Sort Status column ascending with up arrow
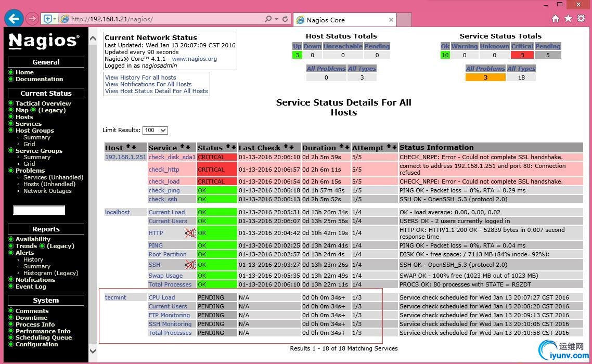592x364 pixels. (x=228, y=147)
